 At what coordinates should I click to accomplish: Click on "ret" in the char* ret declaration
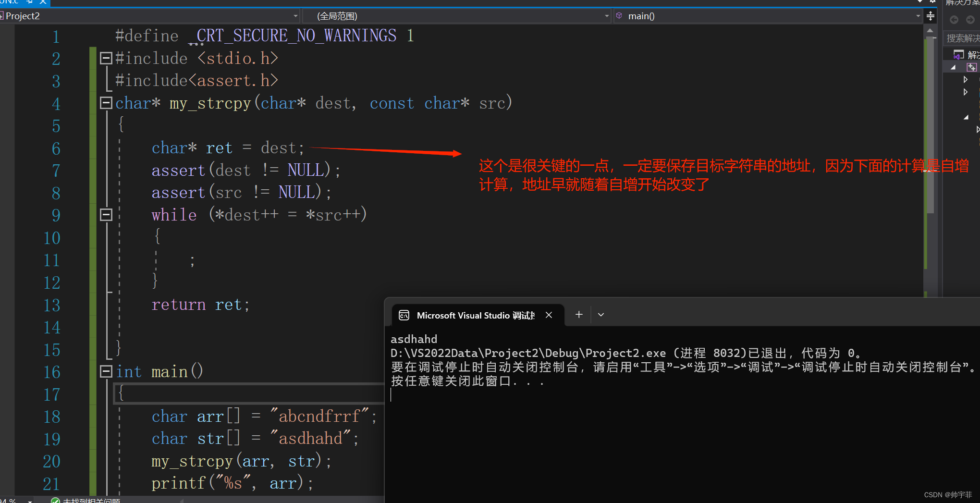[219, 148]
